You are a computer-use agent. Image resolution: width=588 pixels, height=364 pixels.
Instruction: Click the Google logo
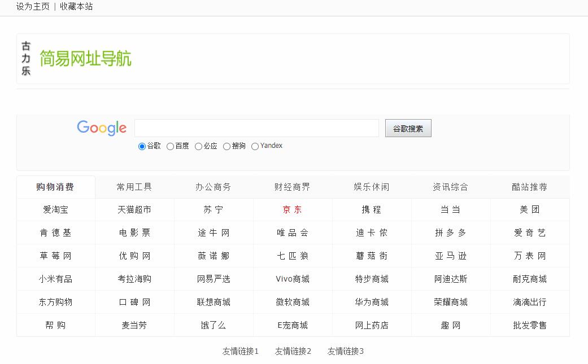coord(101,128)
